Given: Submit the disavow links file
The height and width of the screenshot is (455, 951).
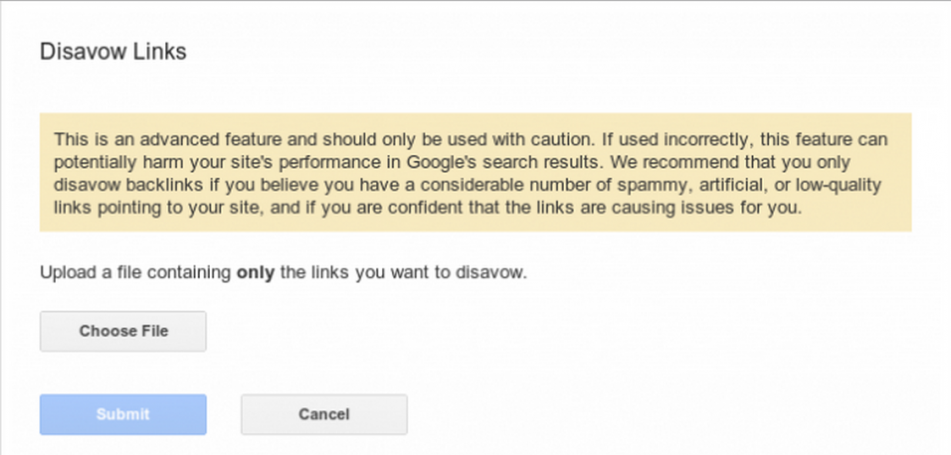Looking at the screenshot, I should coord(123,414).
